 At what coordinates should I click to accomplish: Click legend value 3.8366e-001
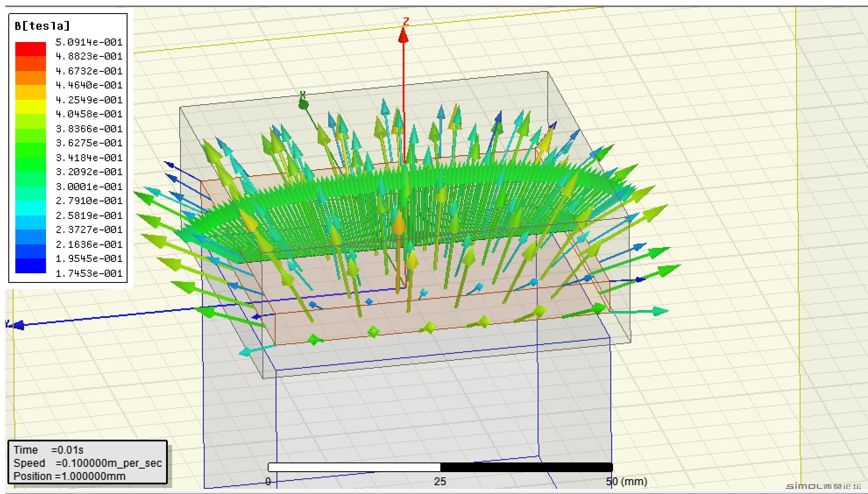tap(89, 129)
